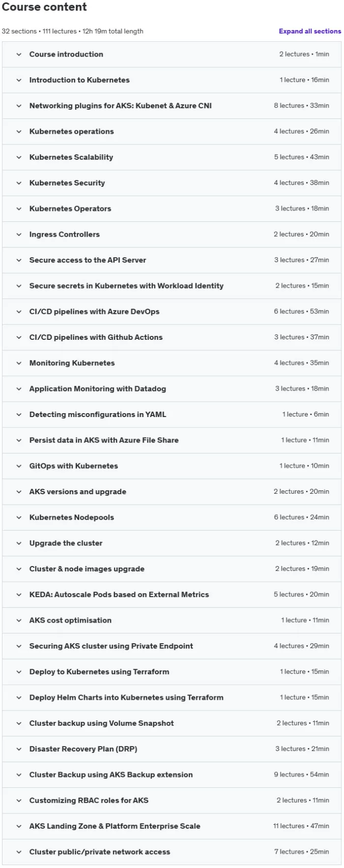This screenshot has height=868, width=344.
Task: Open Kubernetes Operators section title
Action: (x=70, y=209)
